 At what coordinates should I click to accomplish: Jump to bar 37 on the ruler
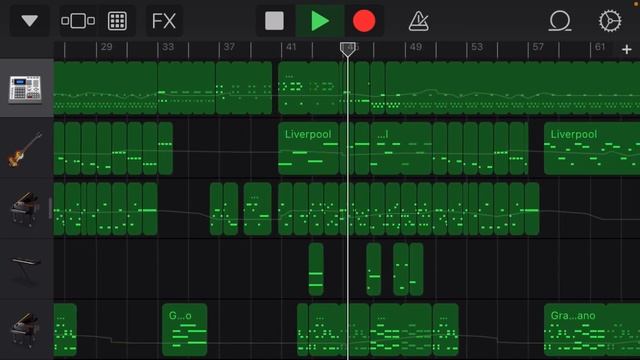pyautogui.click(x=229, y=47)
